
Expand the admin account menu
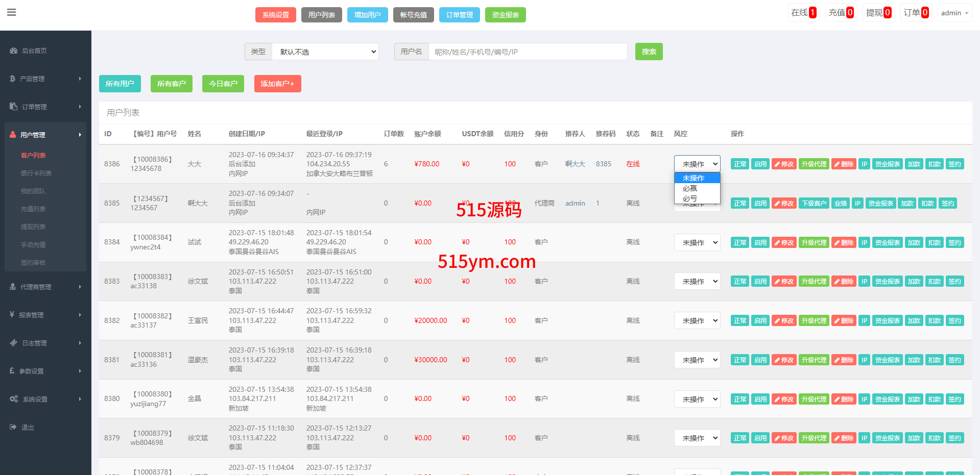954,13
